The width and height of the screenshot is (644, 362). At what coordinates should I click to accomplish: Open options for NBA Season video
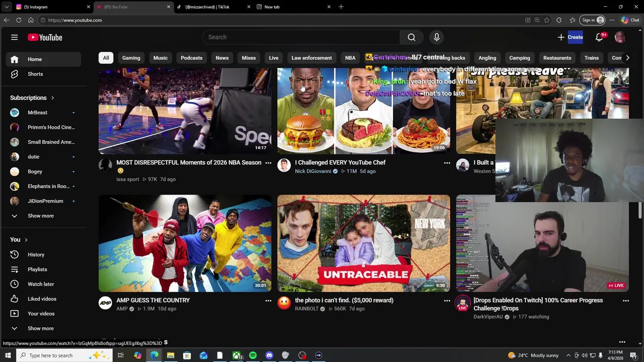[268, 163]
